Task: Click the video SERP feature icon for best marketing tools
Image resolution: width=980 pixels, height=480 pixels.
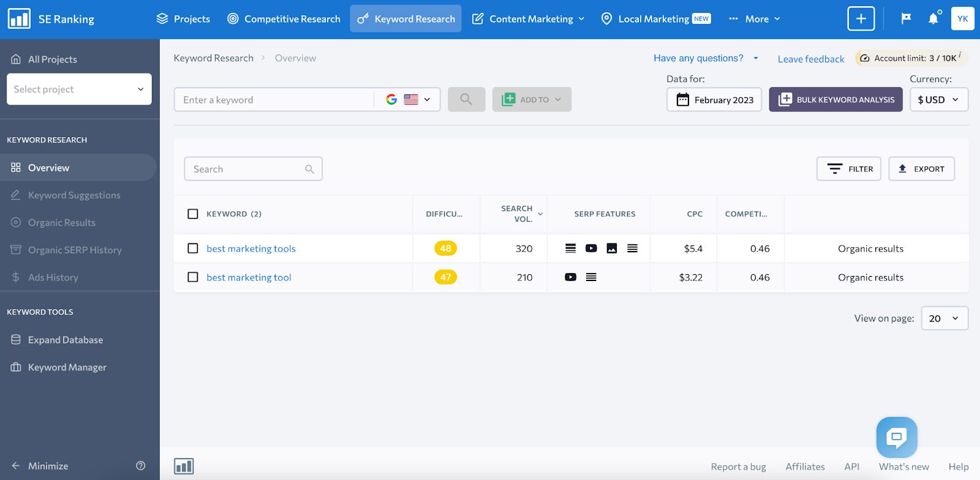Action: pyautogui.click(x=591, y=248)
